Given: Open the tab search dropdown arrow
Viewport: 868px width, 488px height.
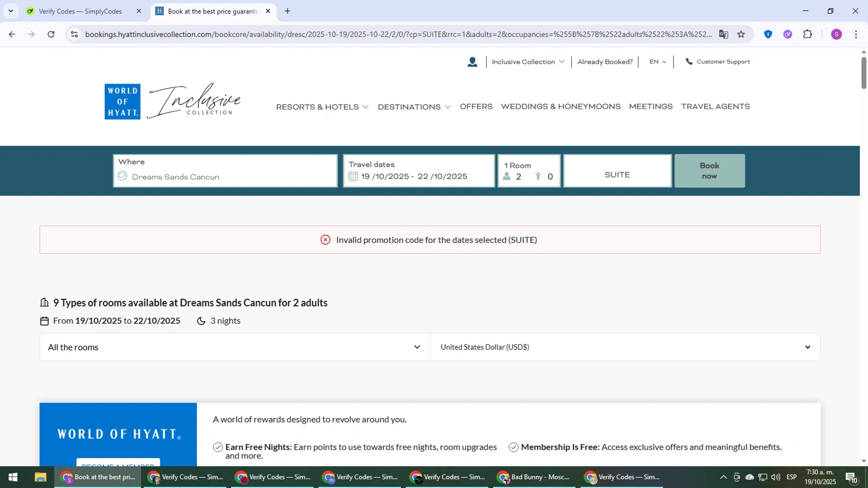Looking at the screenshot, I should point(10,11).
